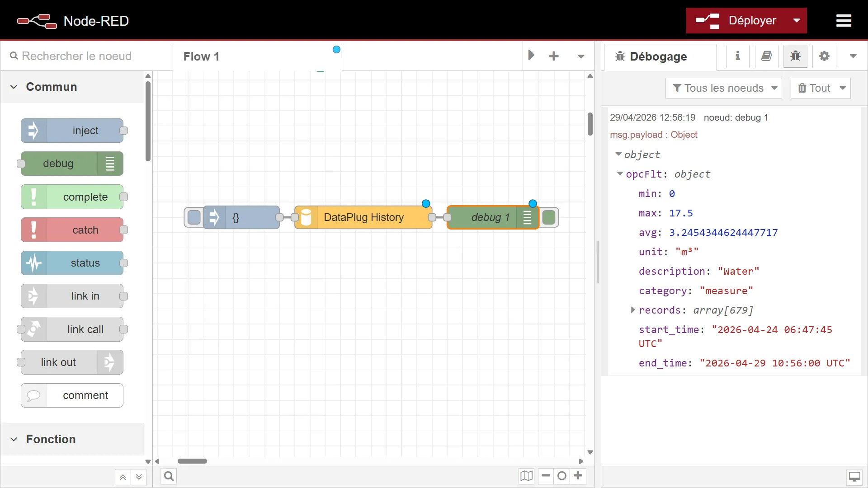Screen dimensions: 868x488
Task: Open the hamburger main menu
Action: [x=844, y=21]
